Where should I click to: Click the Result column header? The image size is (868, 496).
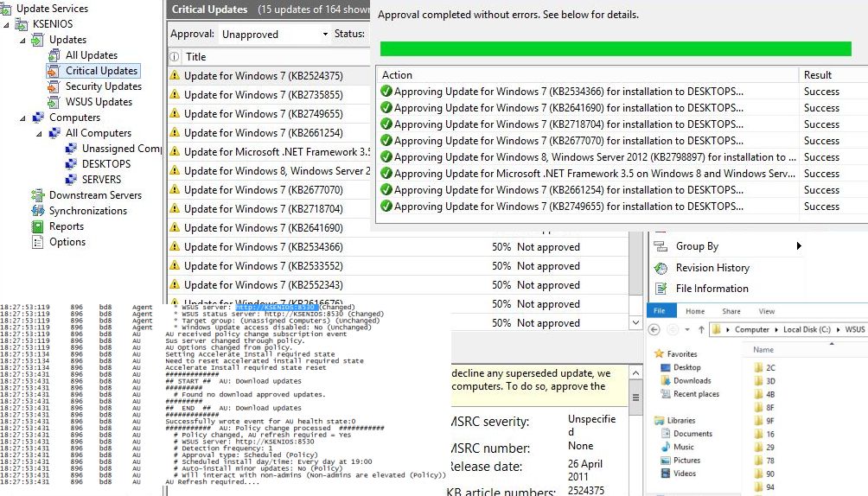[x=818, y=74]
